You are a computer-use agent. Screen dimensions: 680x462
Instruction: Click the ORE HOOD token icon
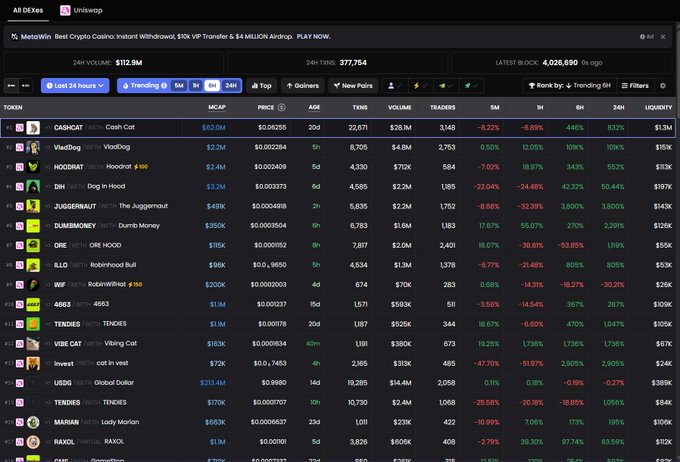tap(33, 245)
